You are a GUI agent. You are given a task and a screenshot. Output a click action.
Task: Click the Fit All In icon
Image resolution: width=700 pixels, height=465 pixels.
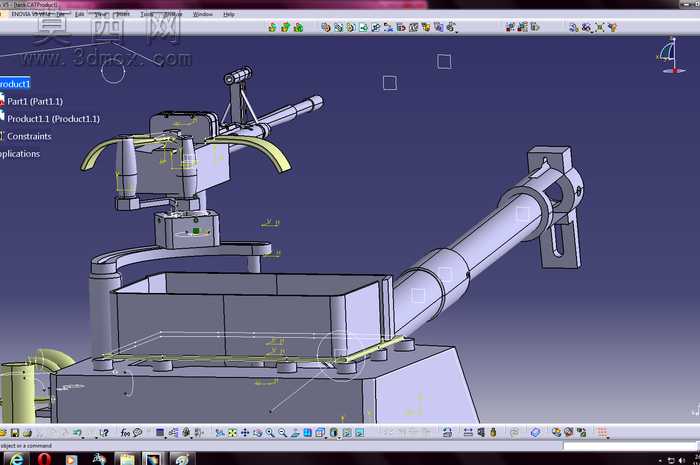232,433
